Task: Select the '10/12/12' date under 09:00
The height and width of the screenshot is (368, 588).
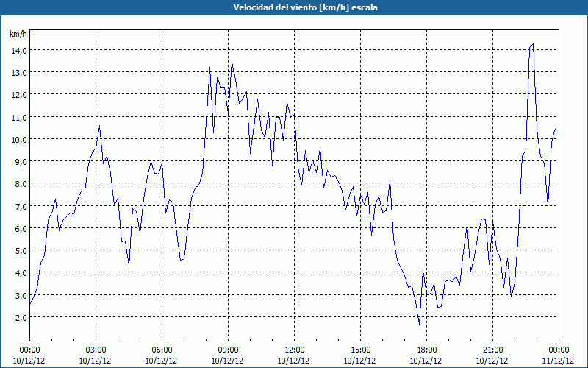Action: pos(228,361)
